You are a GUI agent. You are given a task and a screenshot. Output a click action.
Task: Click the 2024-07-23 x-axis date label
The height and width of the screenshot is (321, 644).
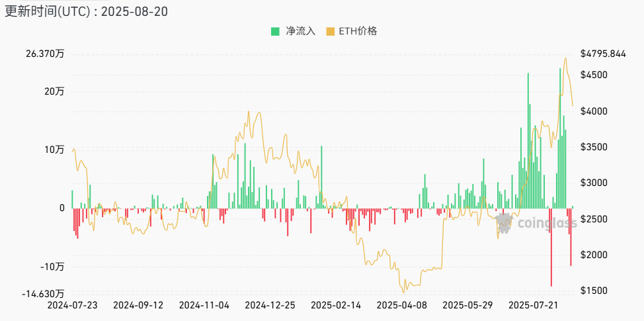coord(73,306)
